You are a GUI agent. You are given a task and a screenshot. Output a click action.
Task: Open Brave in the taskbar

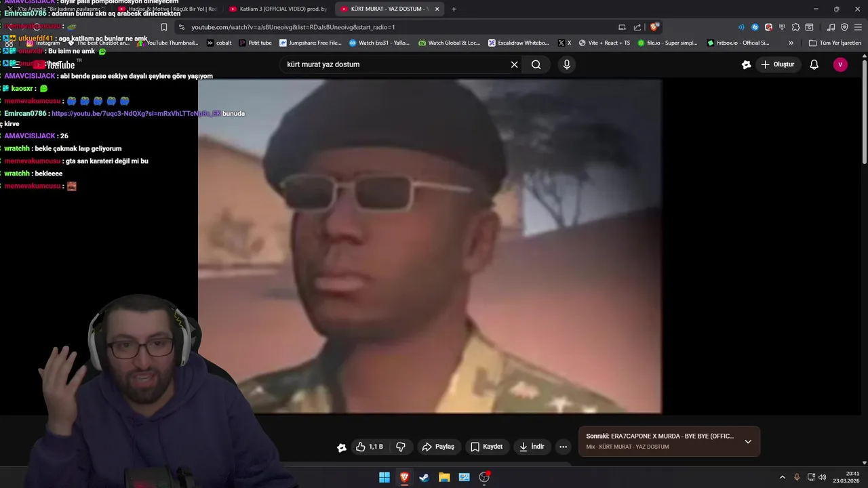click(404, 477)
